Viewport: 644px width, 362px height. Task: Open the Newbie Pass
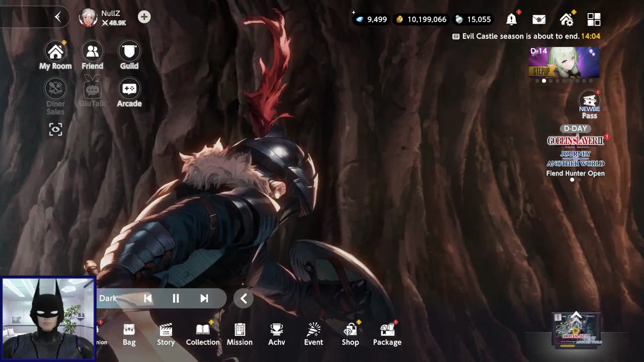pyautogui.click(x=589, y=105)
